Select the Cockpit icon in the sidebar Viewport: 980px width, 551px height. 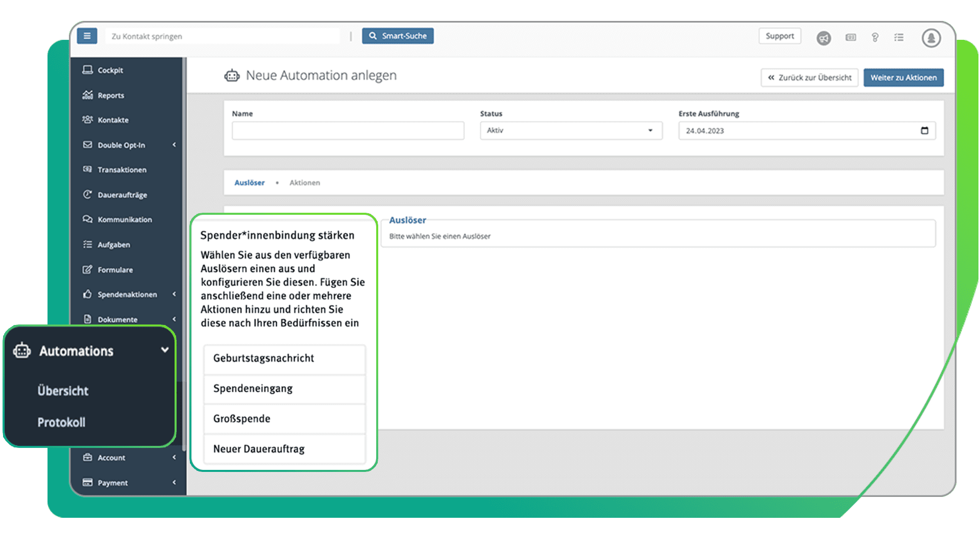click(88, 69)
